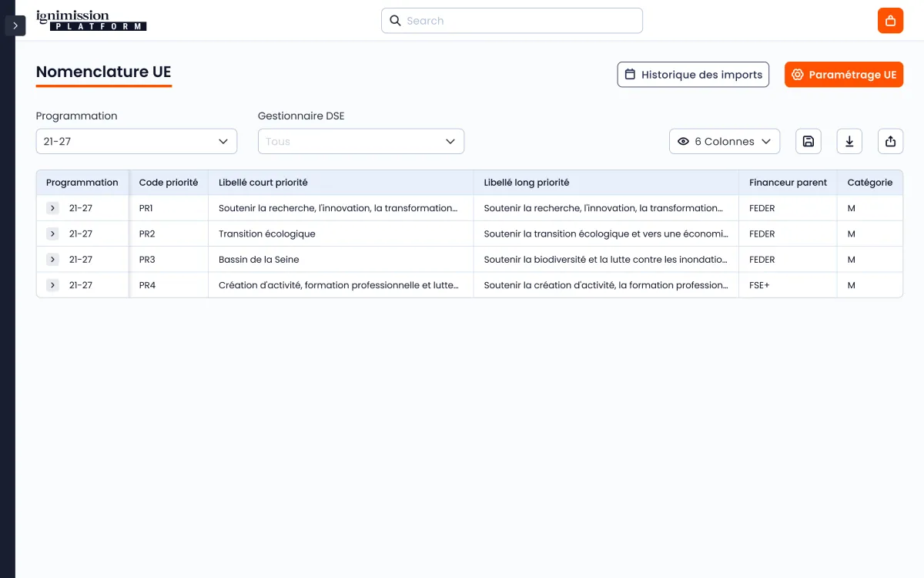Click the Paramétrage UE button

click(x=843, y=75)
